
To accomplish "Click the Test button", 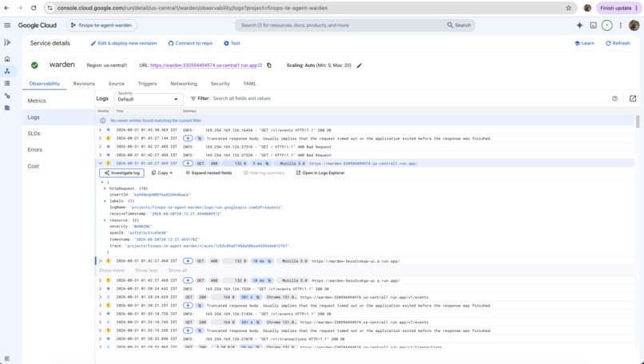I will 232,43.
